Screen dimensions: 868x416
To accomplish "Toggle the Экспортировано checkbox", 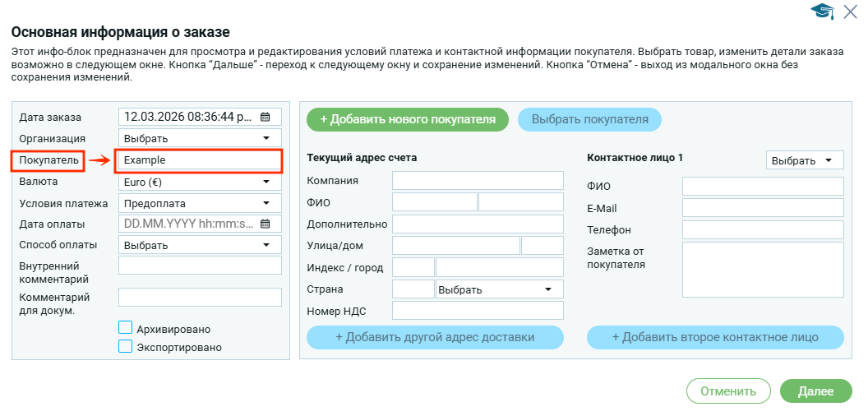I will [x=126, y=347].
